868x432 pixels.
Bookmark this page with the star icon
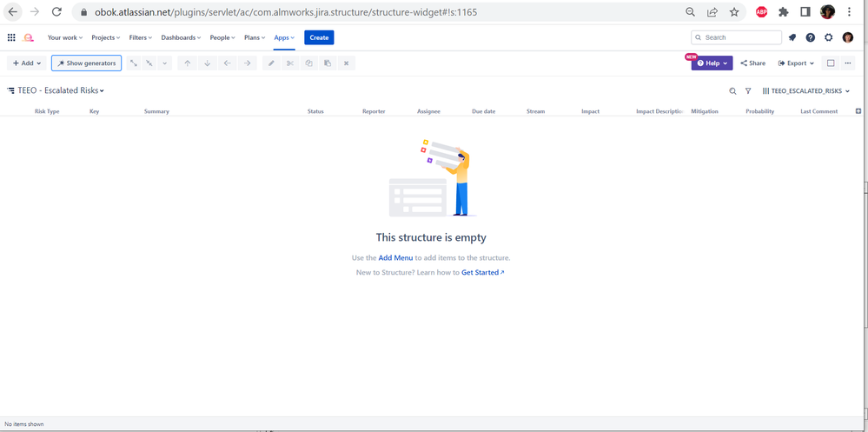point(734,11)
